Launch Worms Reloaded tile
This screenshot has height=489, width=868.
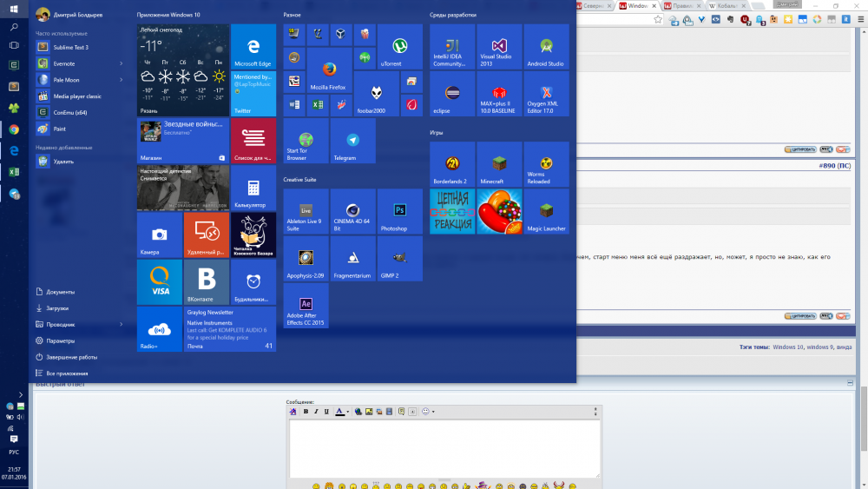tap(546, 164)
